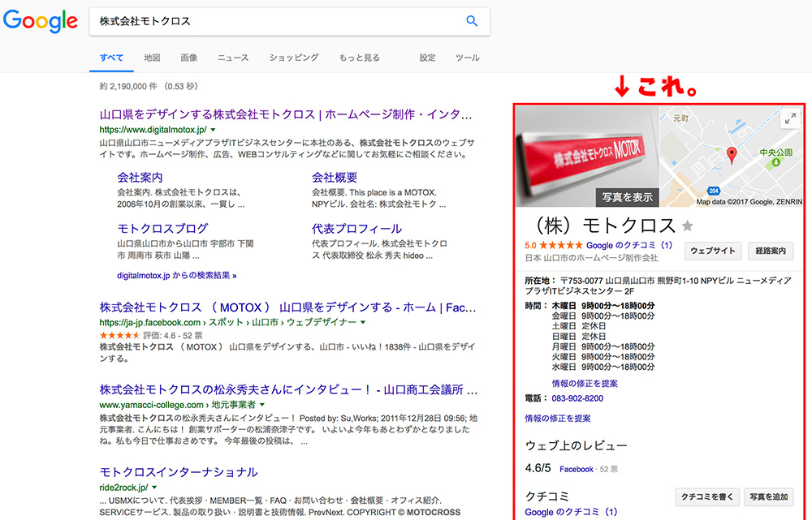Open dropdown arrow next to digitalmotox.jp URL
812x520 pixels.
(x=213, y=130)
